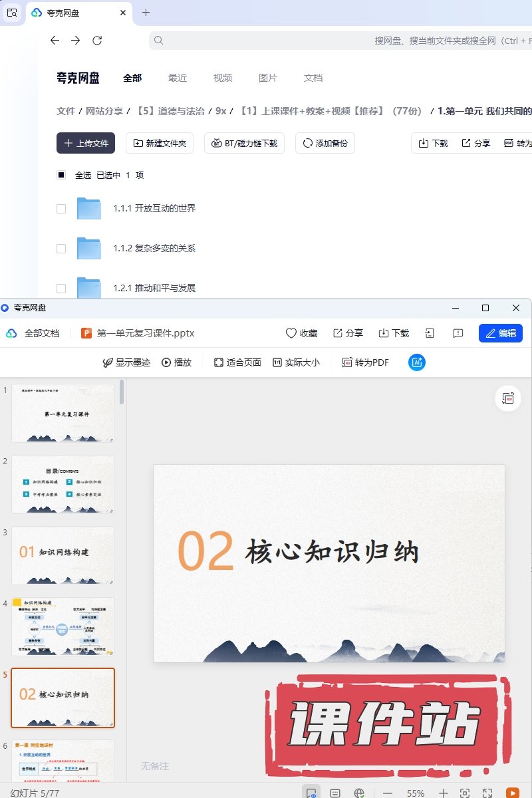The height and width of the screenshot is (798, 532).
Task: Click the slide thumbnail panel scrollbar
Action: click(122, 392)
